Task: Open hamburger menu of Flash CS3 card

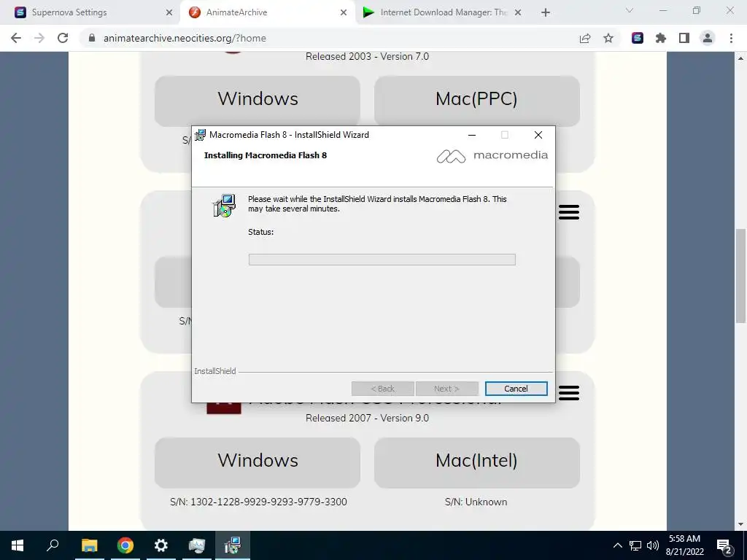Action: click(x=569, y=393)
